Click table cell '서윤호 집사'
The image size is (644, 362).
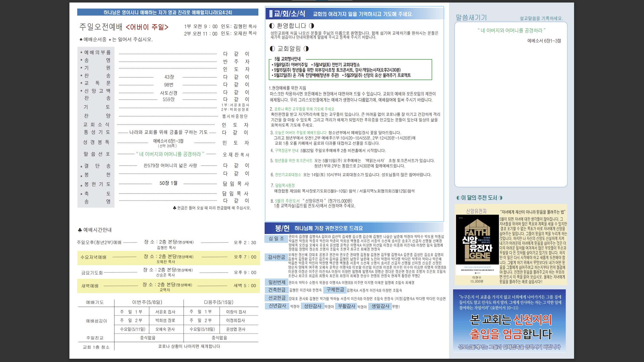165,312
